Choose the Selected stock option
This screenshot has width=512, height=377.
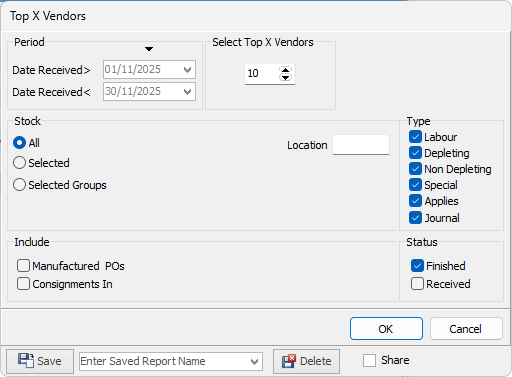coord(19,163)
